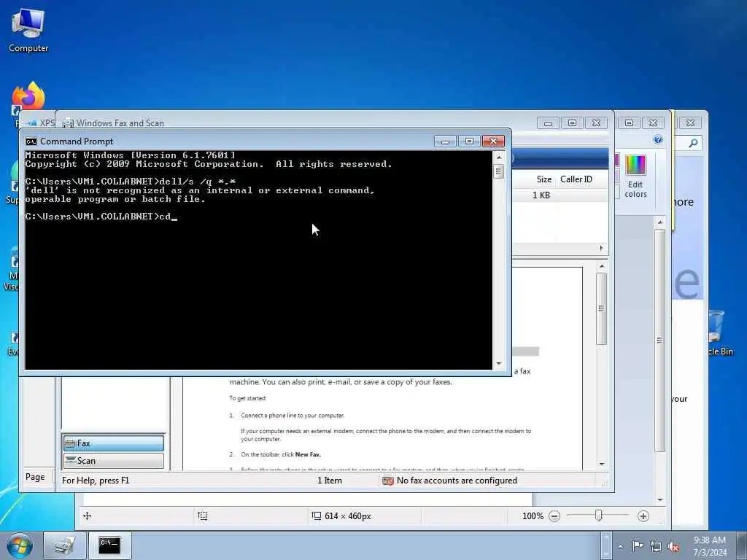Image resolution: width=747 pixels, height=560 pixels.
Task: Click "For Help, press F1" status text
Action: point(96,481)
